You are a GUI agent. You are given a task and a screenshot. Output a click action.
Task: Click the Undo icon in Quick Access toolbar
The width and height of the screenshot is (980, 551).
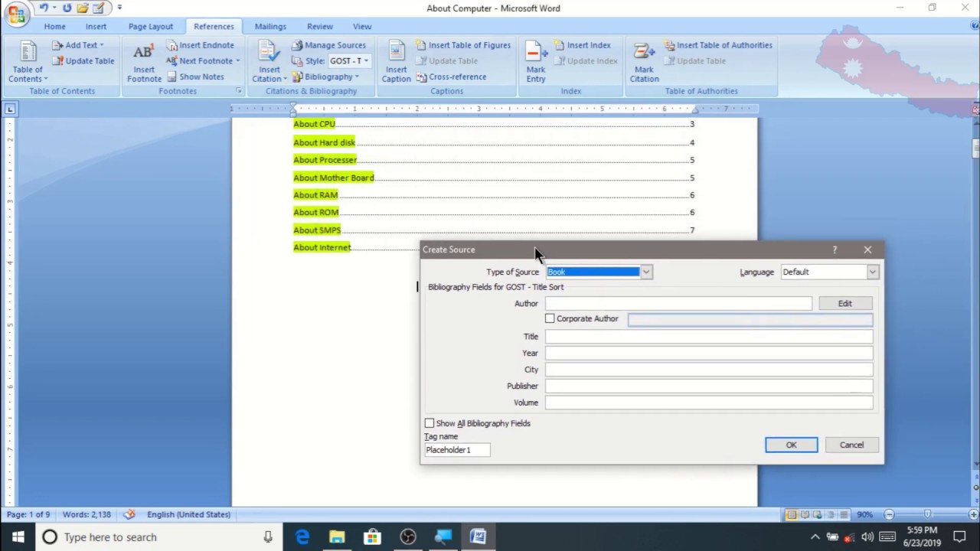click(x=44, y=8)
